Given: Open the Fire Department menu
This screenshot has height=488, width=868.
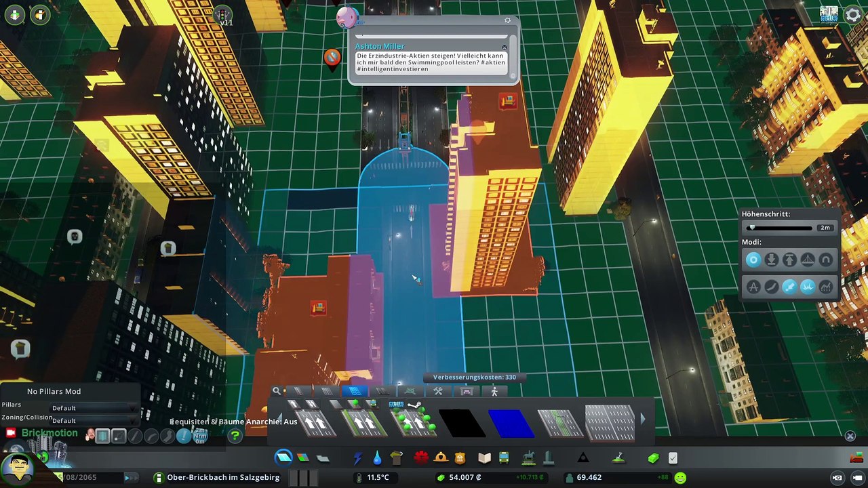Looking at the screenshot, I should (x=441, y=458).
